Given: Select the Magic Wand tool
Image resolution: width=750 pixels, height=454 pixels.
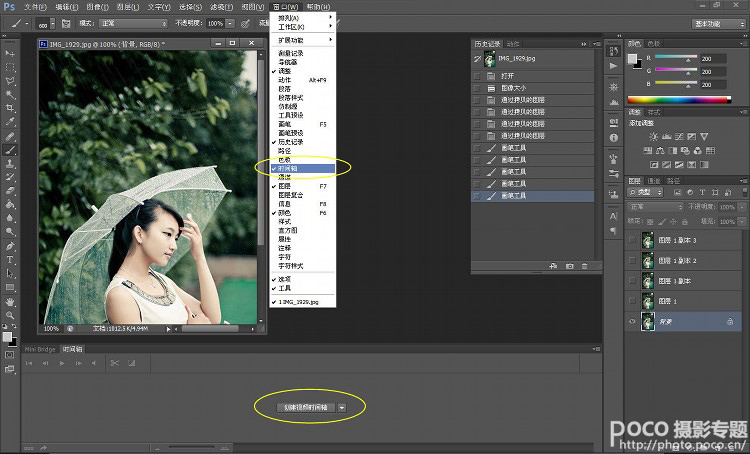Looking at the screenshot, I should (x=10, y=94).
